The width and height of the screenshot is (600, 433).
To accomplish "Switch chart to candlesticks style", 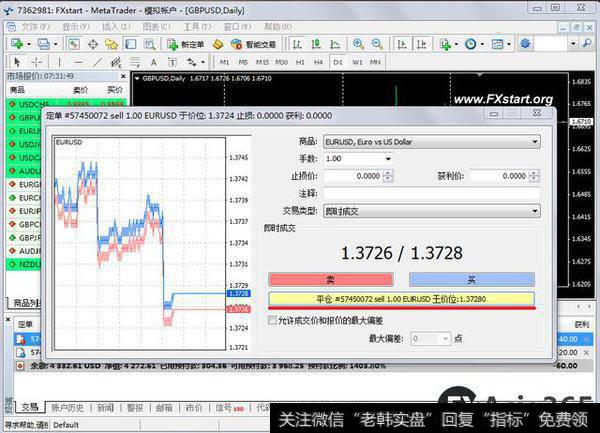I will coord(316,44).
